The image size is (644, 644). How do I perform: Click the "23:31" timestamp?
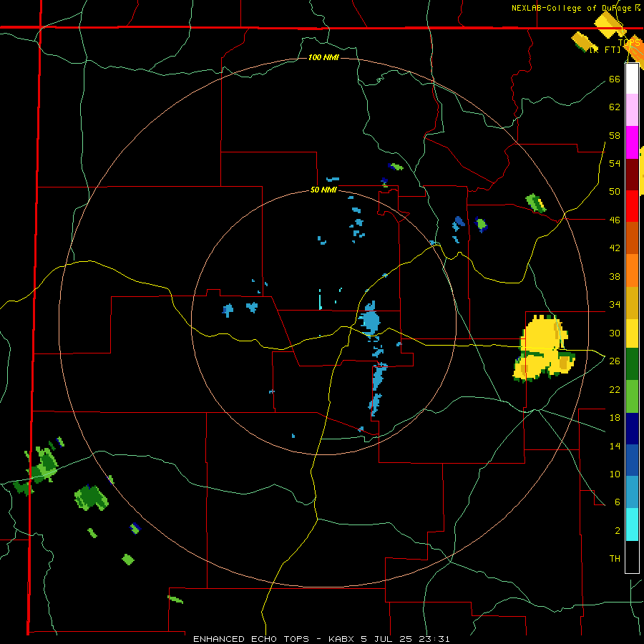pos(434,639)
